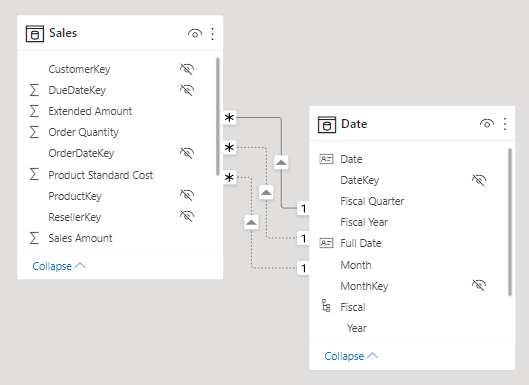
Task: Click the text field icon beside Full Date
Action: pyautogui.click(x=326, y=243)
